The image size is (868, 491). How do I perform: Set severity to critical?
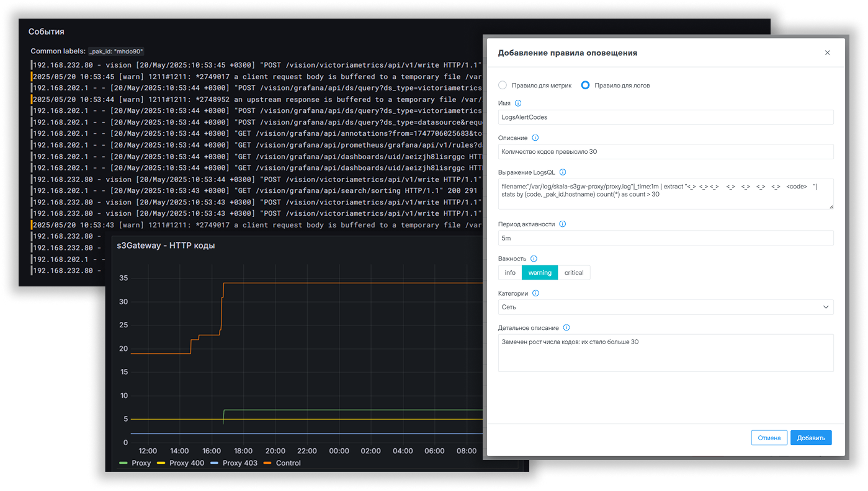574,273
